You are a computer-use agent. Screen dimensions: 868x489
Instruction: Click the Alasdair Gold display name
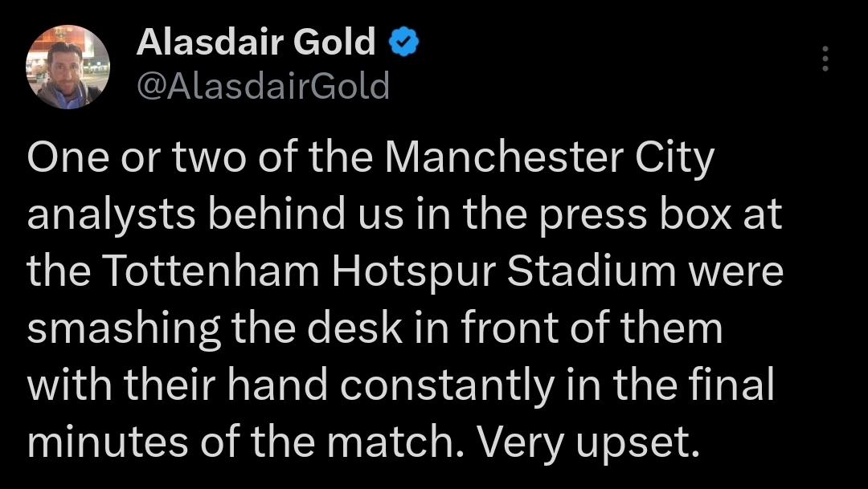pos(256,43)
